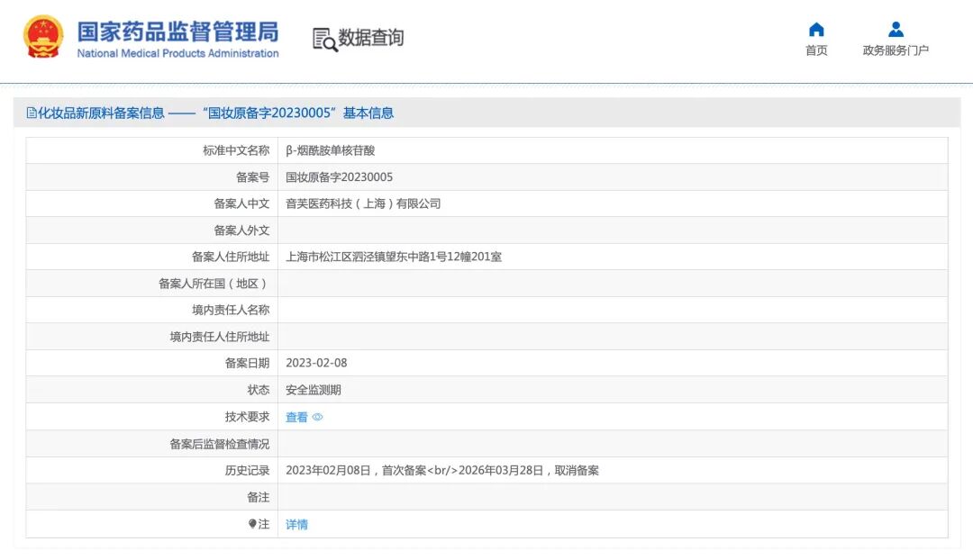Open the home page icon
This screenshot has width=973, height=560.
click(816, 29)
